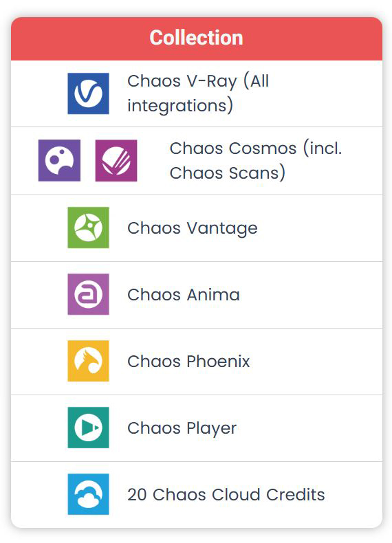Click the teal Chaos Player play icon
This screenshot has width=392, height=543.
pyautogui.click(x=88, y=428)
